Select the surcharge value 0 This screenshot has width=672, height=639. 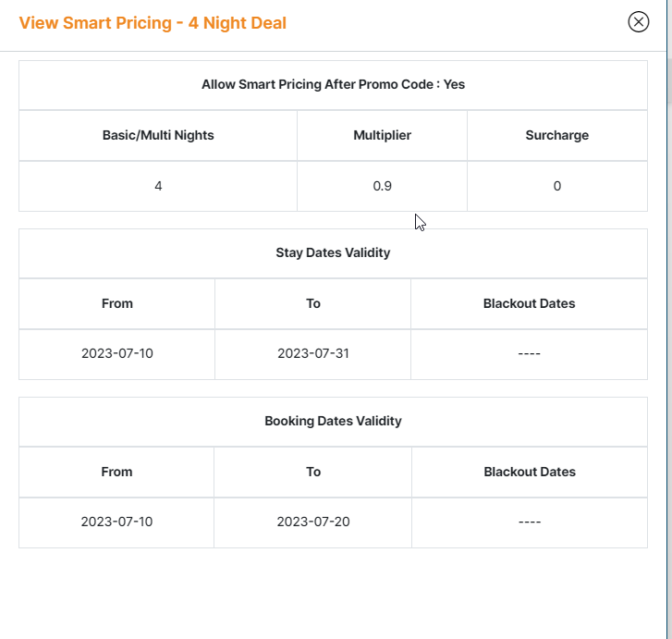pyautogui.click(x=556, y=186)
